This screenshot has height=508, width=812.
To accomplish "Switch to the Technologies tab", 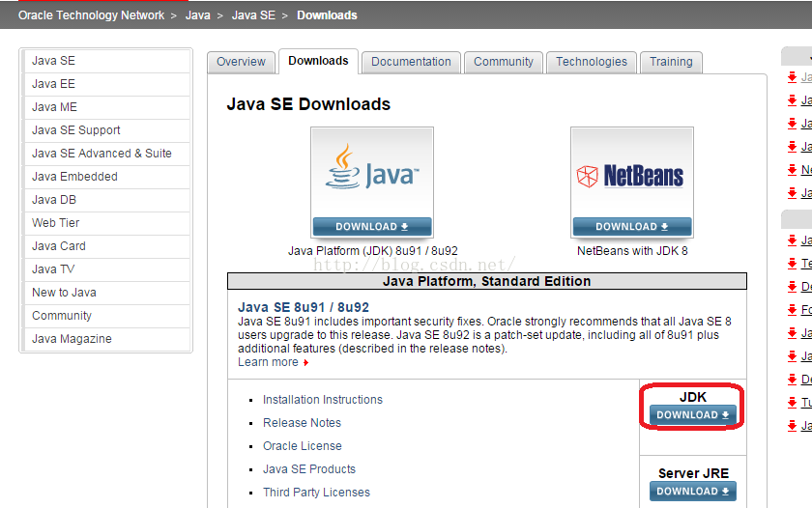I will [592, 62].
